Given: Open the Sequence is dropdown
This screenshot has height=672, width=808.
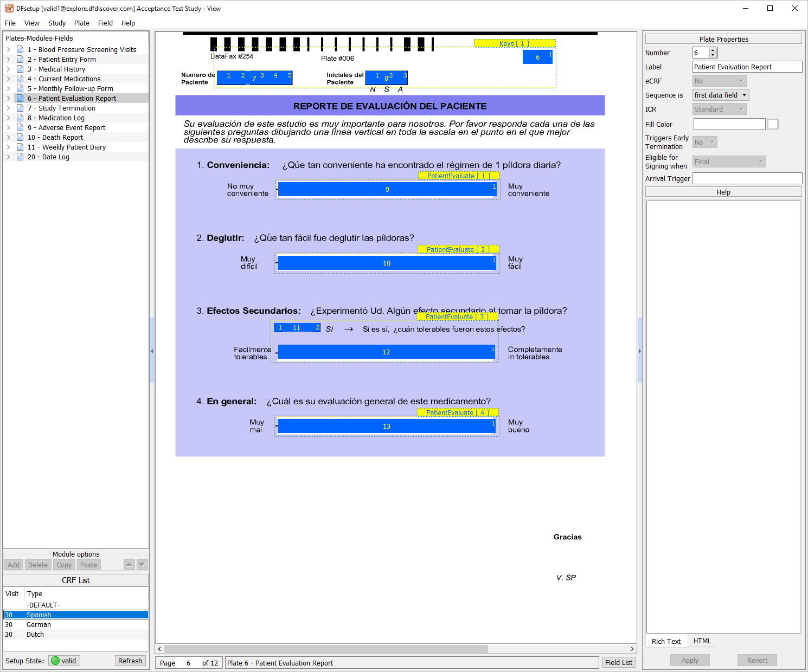Looking at the screenshot, I should 721,95.
